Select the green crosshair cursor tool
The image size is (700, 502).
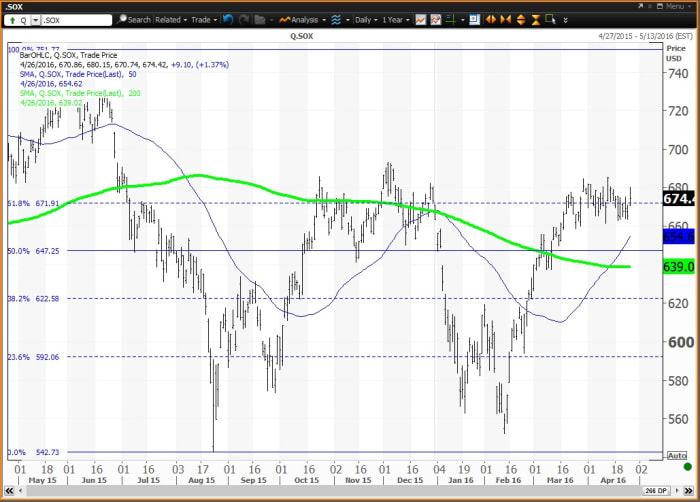point(450,20)
